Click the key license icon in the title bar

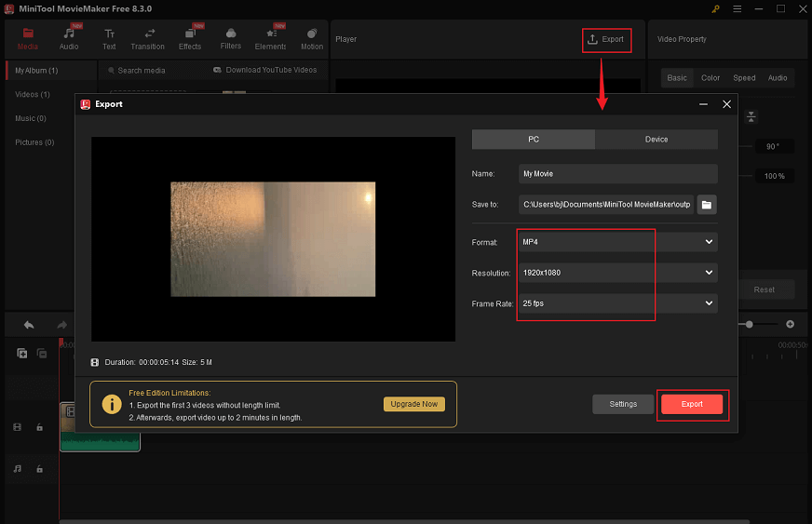pos(715,8)
